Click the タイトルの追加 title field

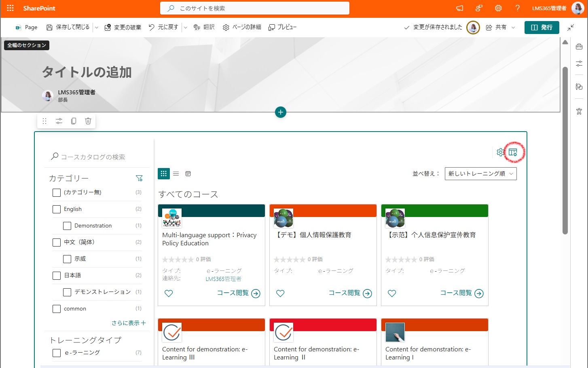[87, 72]
